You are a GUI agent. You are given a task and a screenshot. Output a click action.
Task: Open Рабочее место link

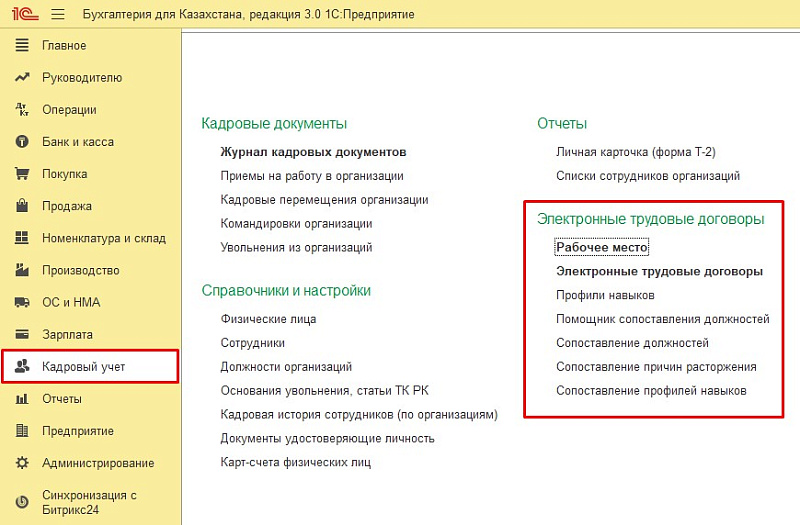click(x=602, y=247)
